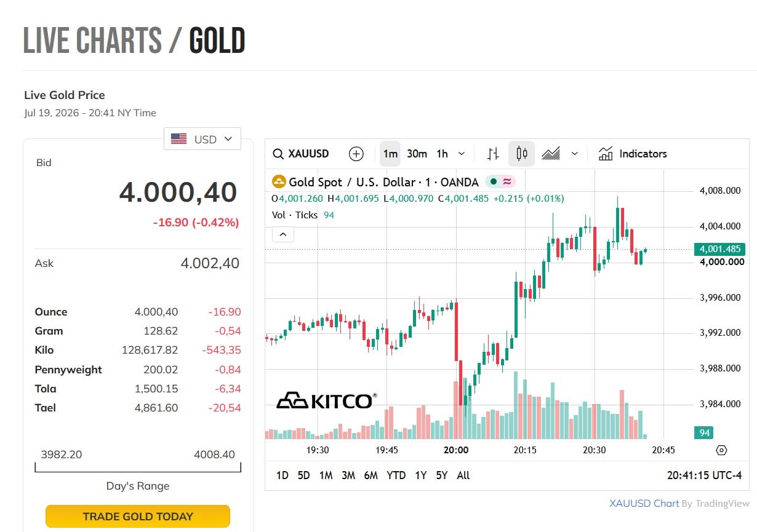Open chart settings gear icon
Screen dimensions: 757x532
[721, 450]
